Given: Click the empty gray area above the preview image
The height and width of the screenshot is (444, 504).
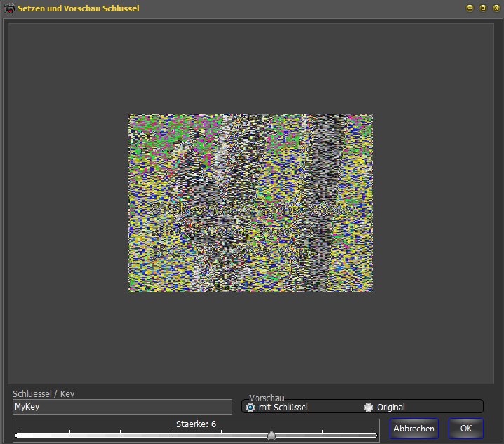Looking at the screenshot, I should click(x=250, y=67).
